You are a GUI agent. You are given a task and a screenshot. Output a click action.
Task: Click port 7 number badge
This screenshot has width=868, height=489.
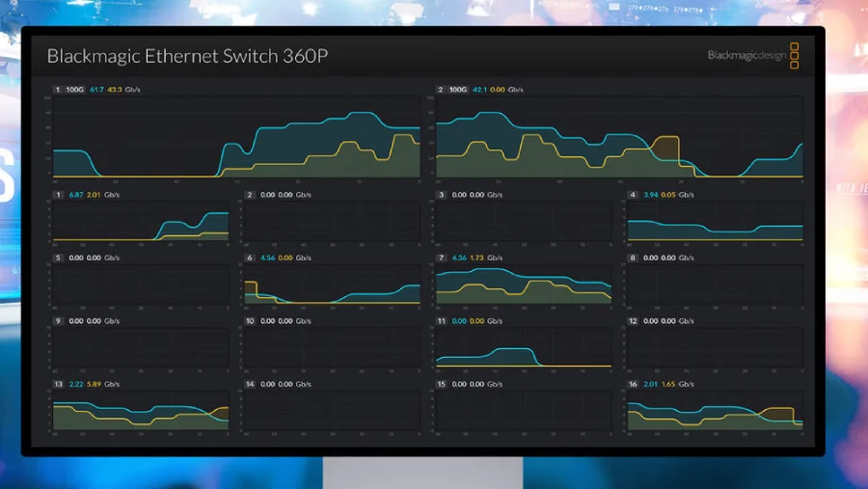point(441,258)
